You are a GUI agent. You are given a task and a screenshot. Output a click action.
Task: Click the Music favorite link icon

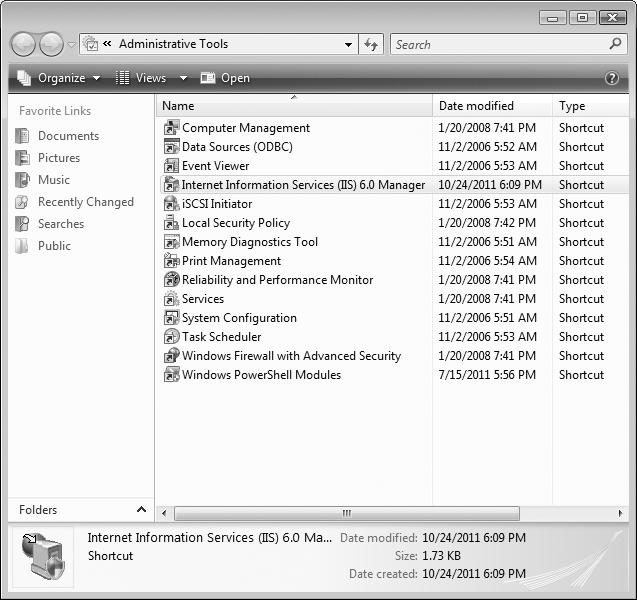[x=22, y=180]
